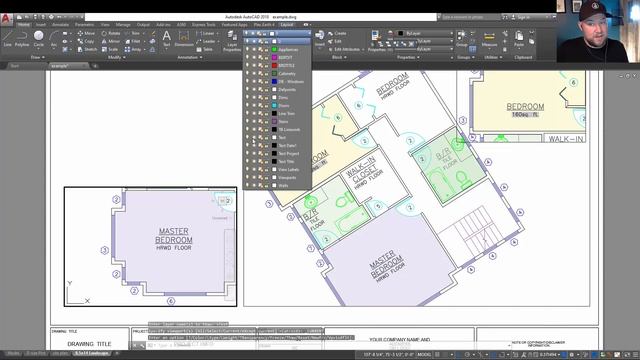This screenshot has height=360, width=640.
Task: Switch to the Manage ribbon tab
Action: coord(122,25)
